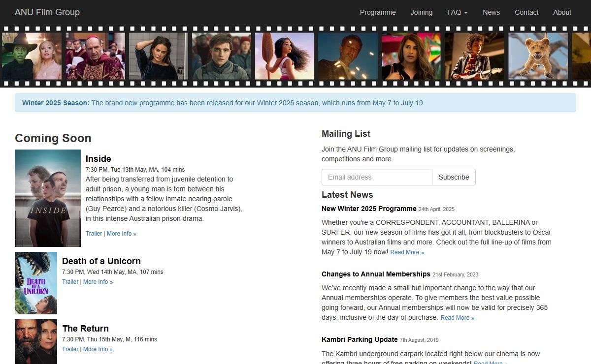Open the Inside film title
This screenshot has width=591, height=364.
pos(98,159)
